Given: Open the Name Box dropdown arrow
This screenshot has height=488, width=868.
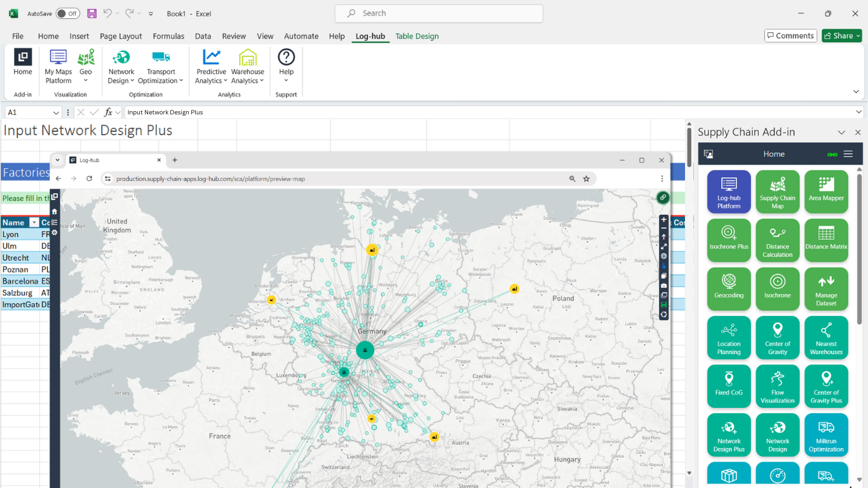Looking at the screenshot, I should (56, 112).
